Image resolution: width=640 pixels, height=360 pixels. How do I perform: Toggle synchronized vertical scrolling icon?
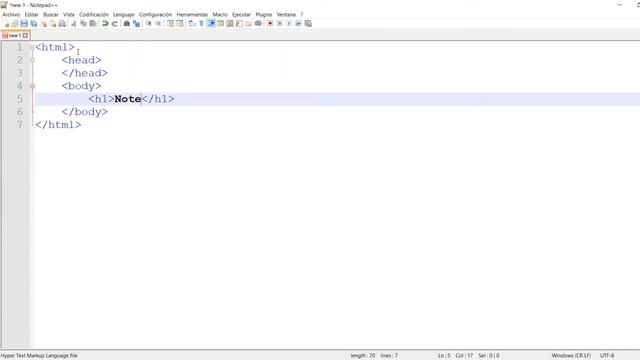(170, 24)
